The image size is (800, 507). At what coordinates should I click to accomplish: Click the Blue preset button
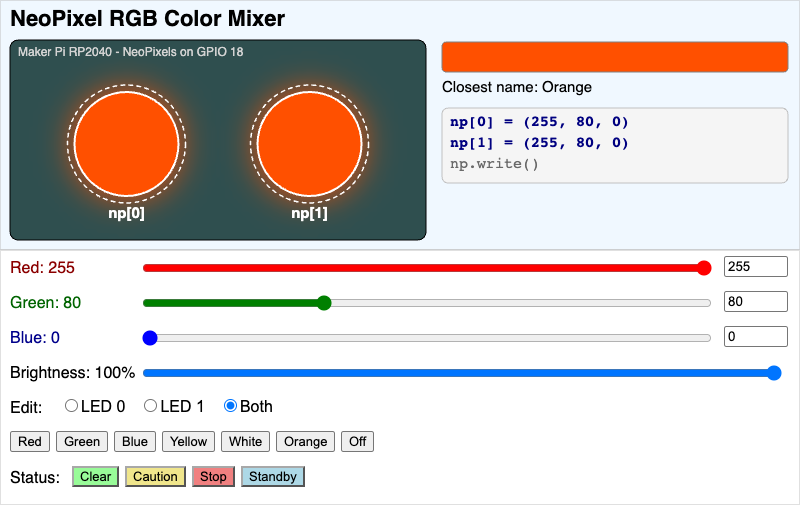coord(135,442)
